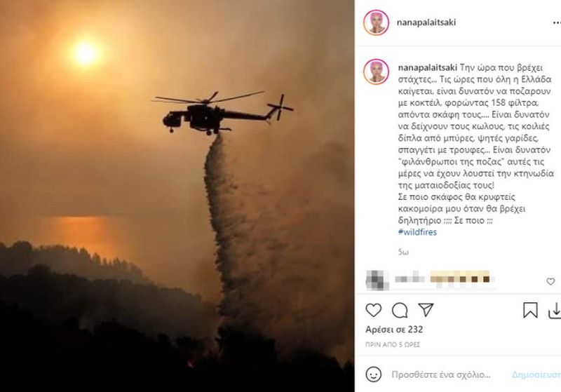This screenshot has width=561, height=392.
Task: Open the #wildfires hashtag link
Action: (x=417, y=232)
